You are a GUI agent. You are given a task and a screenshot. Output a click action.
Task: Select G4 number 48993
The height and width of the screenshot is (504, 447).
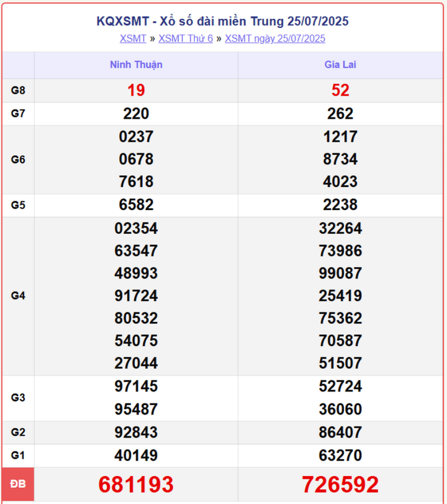[x=136, y=273]
